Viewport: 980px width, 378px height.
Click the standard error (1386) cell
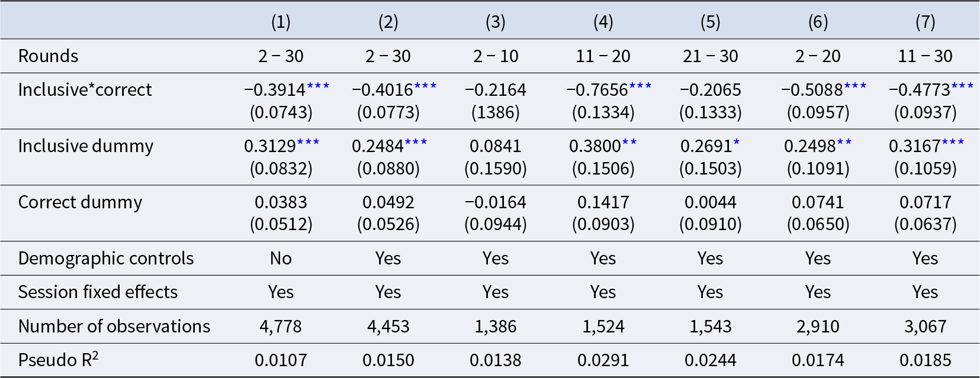click(496, 112)
